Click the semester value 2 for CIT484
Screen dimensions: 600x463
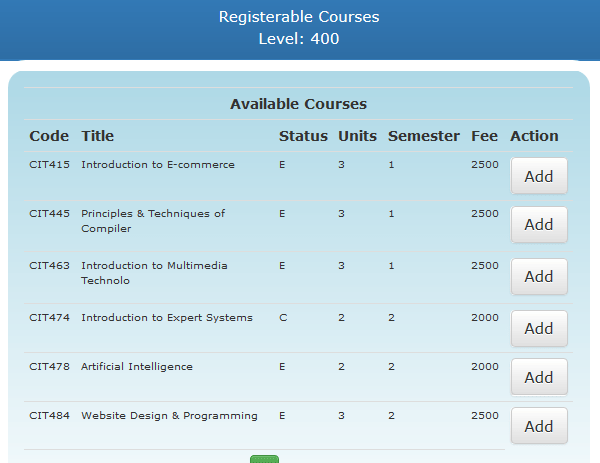pyautogui.click(x=391, y=416)
